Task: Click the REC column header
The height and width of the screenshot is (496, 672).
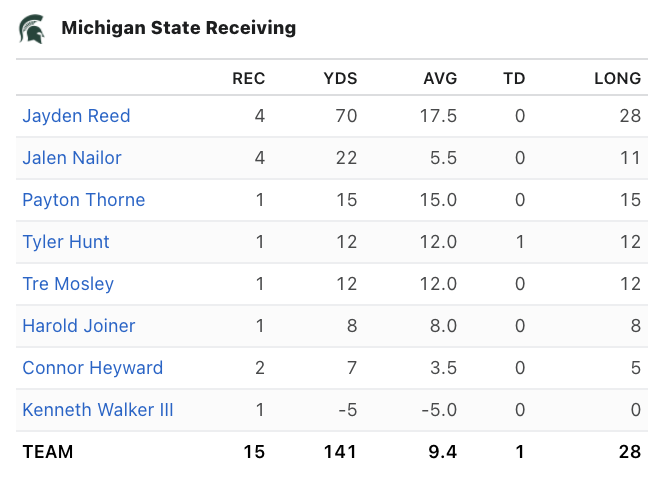Action: (249, 79)
